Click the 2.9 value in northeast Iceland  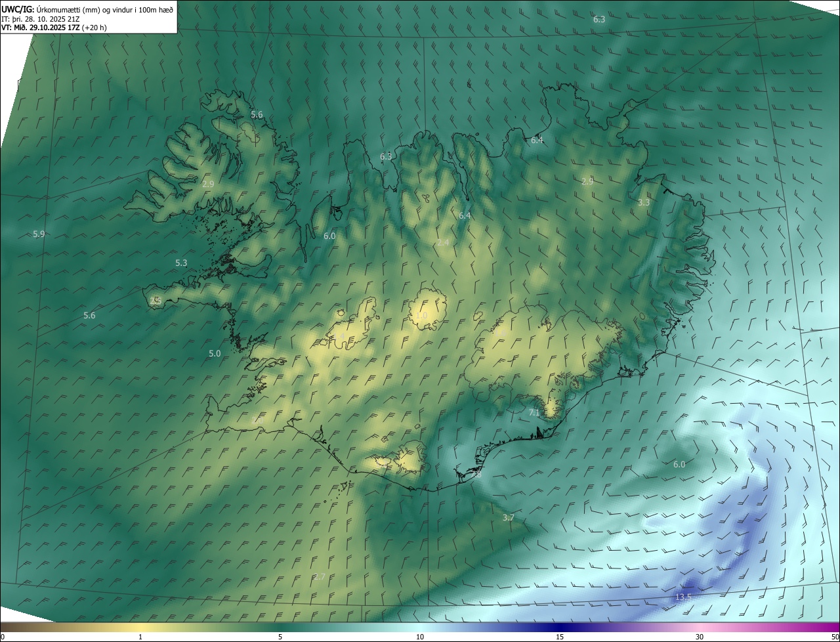(x=587, y=181)
